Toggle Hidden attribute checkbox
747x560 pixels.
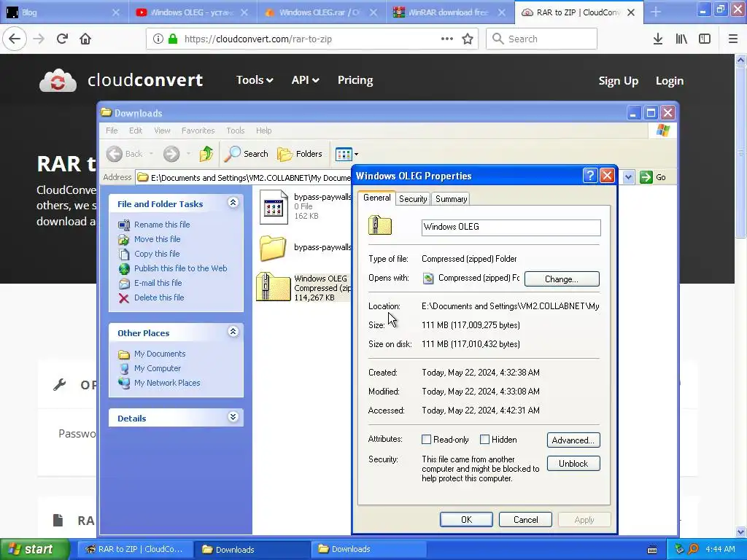pyautogui.click(x=484, y=440)
